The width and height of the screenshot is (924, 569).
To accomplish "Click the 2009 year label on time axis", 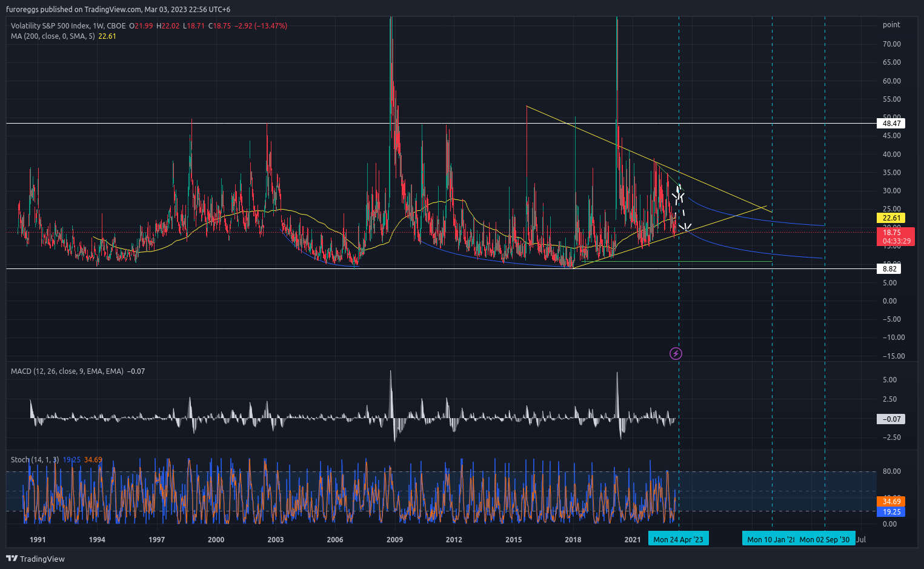I will (394, 540).
